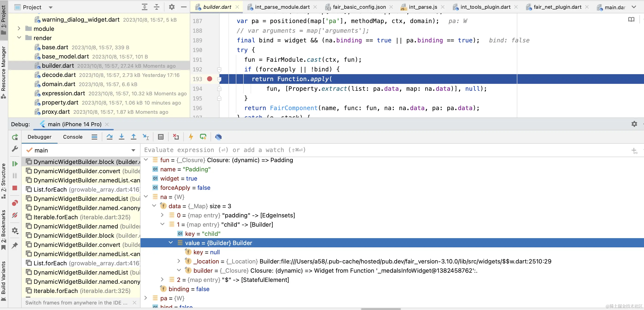Open Resource Manager side panel
This screenshot has width=644, height=310.
(3, 72)
